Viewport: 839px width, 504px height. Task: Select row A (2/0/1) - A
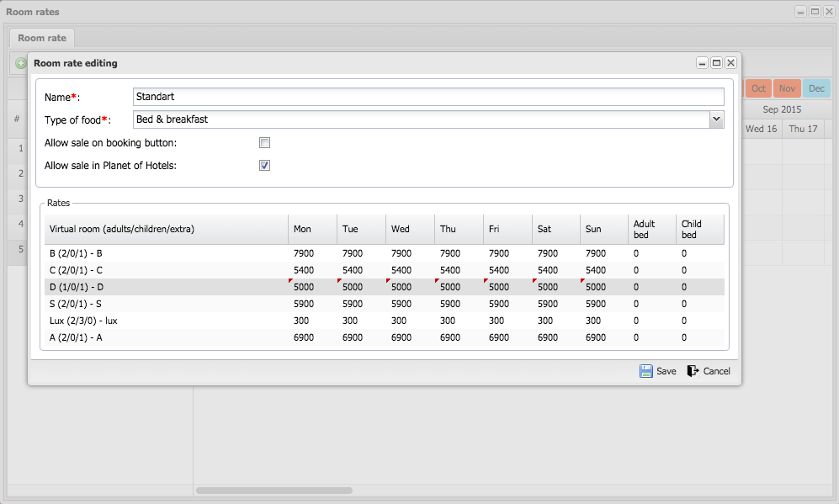[x=385, y=337]
